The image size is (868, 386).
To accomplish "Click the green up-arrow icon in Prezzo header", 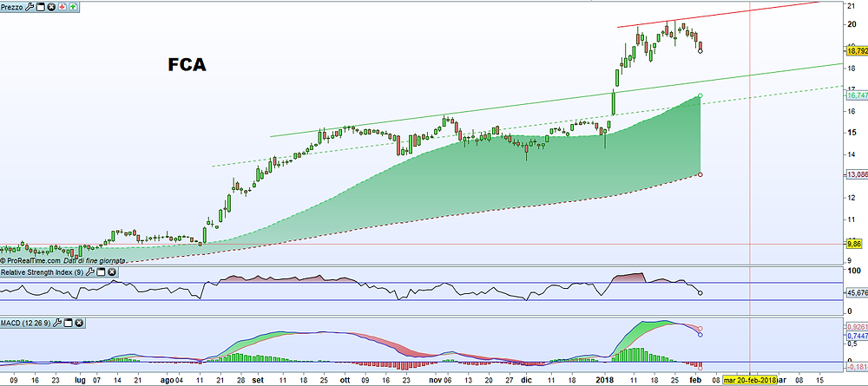I will (x=73, y=7).
